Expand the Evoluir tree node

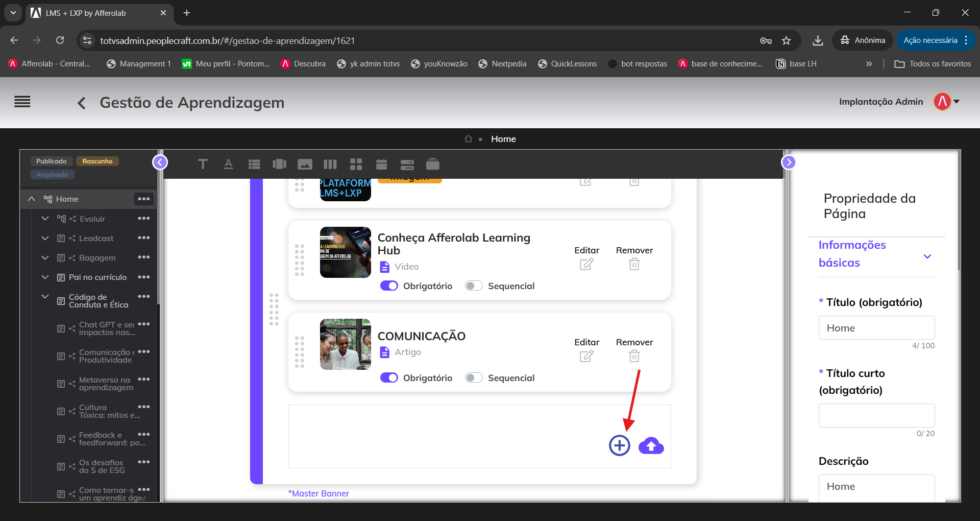[x=45, y=218]
